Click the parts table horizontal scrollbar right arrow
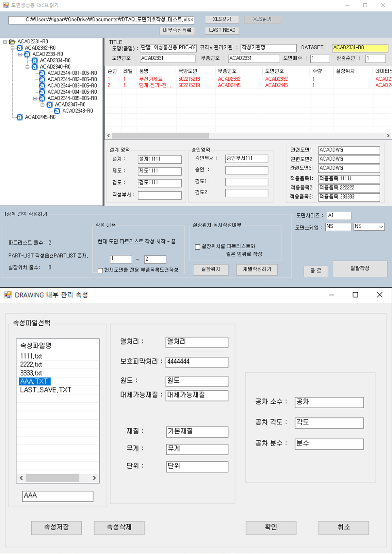 pyautogui.click(x=388, y=136)
